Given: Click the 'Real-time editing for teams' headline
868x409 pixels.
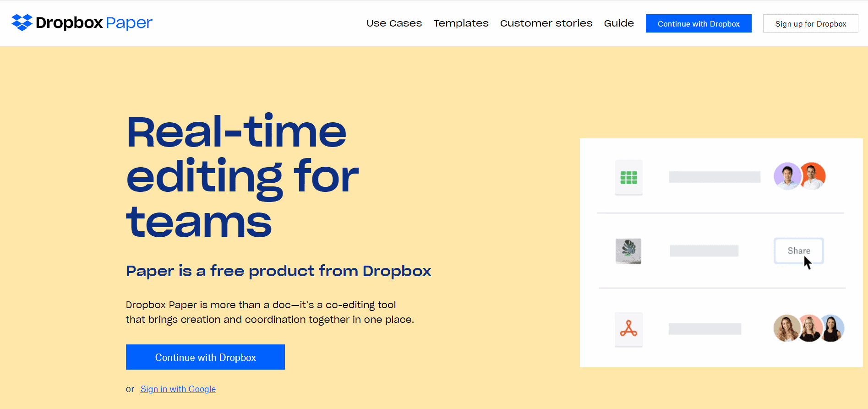Looking at the screenshot, I should 242,176.
